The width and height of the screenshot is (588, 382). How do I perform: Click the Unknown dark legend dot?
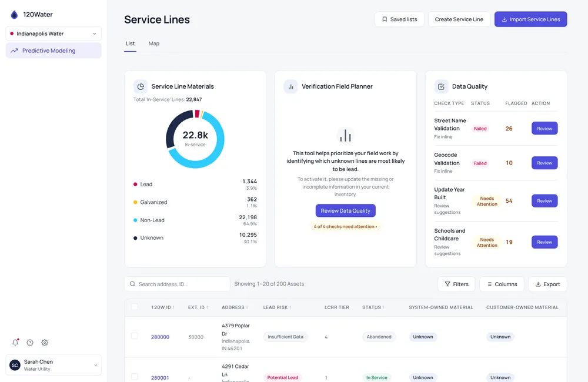(x=135, y=238)
